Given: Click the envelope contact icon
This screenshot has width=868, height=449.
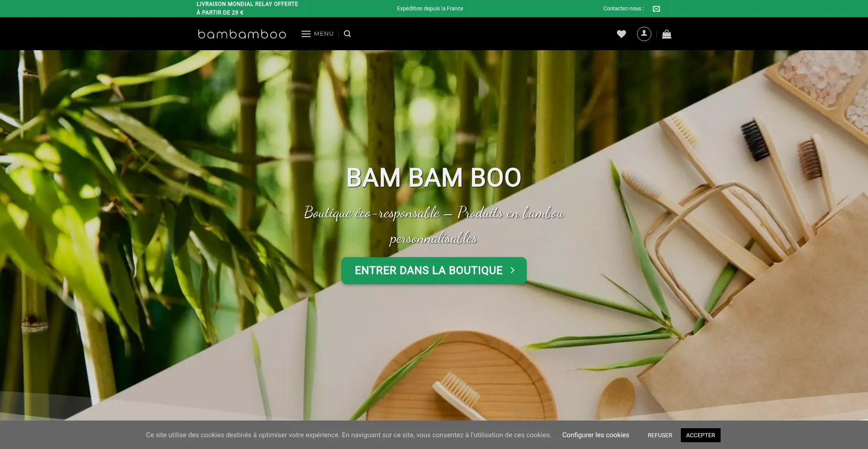Looking at the screenshot, I should [x=656, y=9].
